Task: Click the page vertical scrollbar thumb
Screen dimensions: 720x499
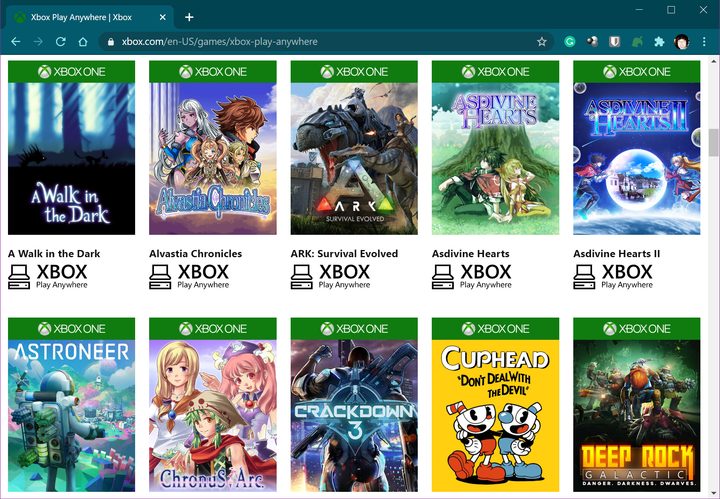Action: (x=714, y=143)
